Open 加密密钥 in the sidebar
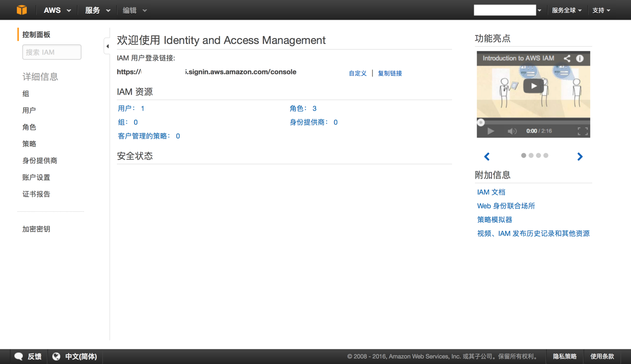The width and height of the screenshot is (631, 364). click(36, 229)
